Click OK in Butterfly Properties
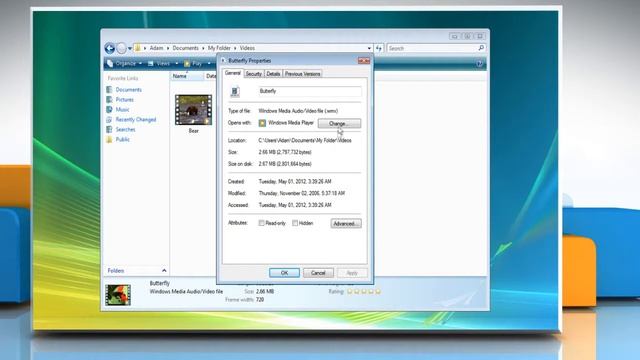The height and width of the screenshot is (360, 640). tap(284, 273)
